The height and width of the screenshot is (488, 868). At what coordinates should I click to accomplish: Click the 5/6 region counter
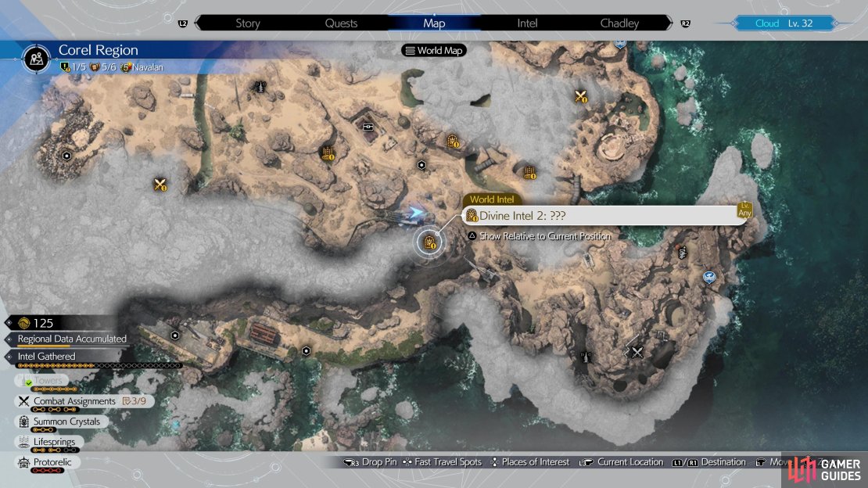coord(103,67)
